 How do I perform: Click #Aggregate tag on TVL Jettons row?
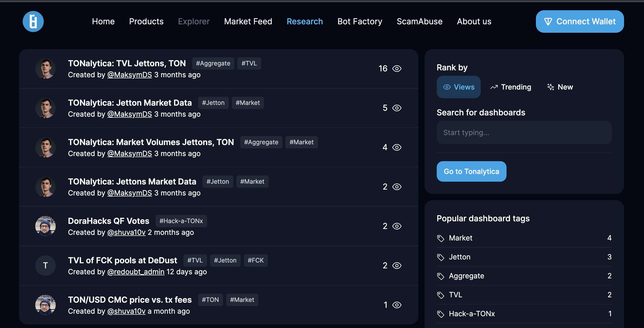[213, 63]
